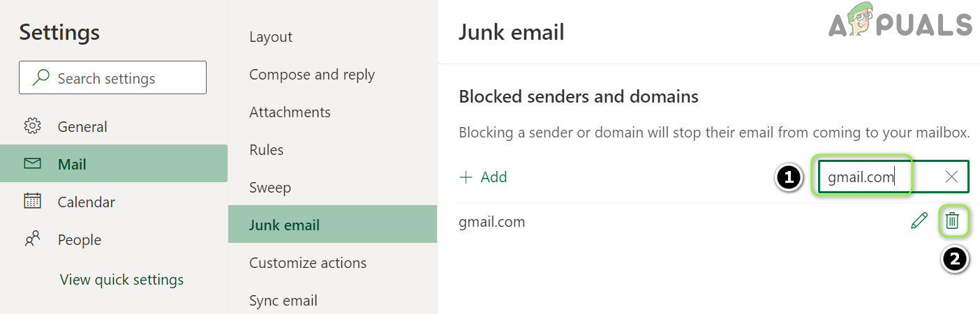Open the Sweep settings
The image size is (980, 314).
270,188
